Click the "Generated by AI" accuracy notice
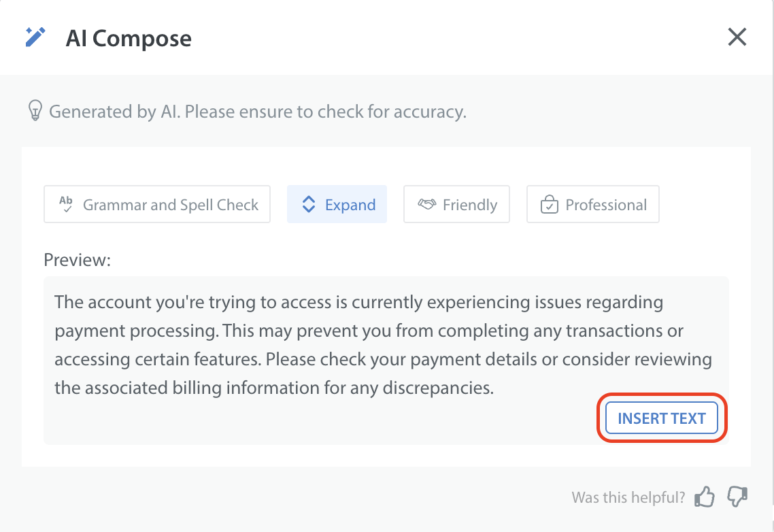 tap(258, 112)
